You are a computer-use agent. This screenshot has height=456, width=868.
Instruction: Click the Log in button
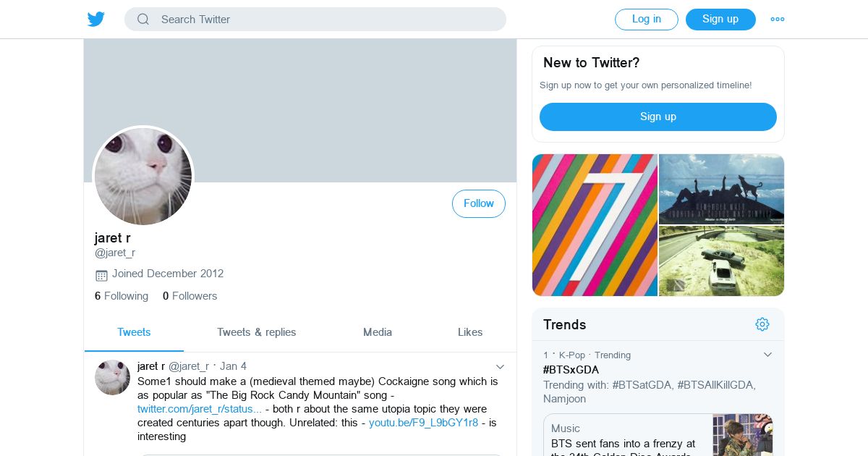click(x=646, y=20)
